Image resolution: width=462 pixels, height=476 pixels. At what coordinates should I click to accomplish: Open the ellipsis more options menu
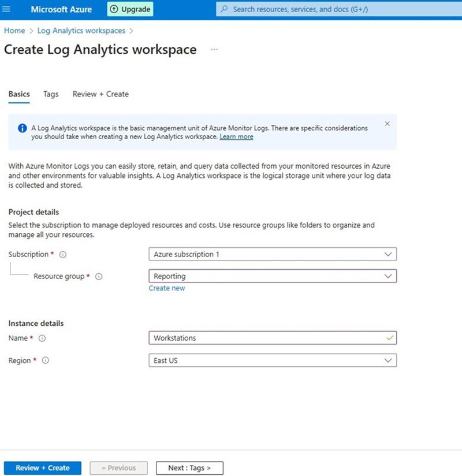point(214,50)
